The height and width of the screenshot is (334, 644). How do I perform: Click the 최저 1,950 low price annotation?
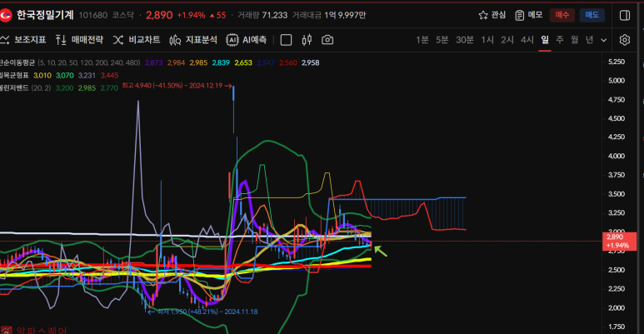click(203, 312)
